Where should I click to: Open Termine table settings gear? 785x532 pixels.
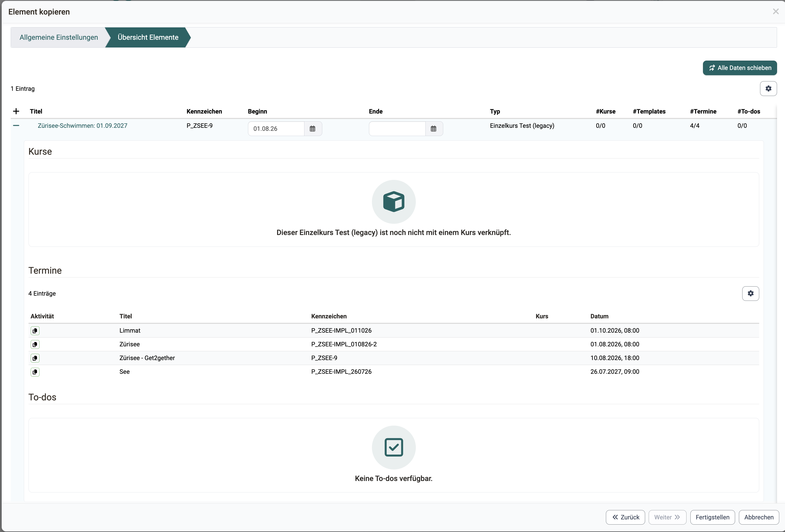750,293
